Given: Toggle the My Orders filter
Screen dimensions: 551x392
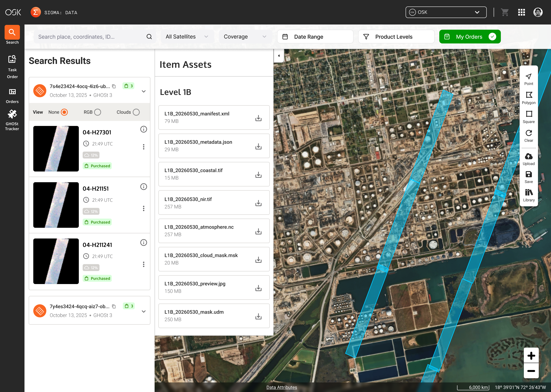Looking at the screenshot, I should pyautogui.click(x=470, y=37).
